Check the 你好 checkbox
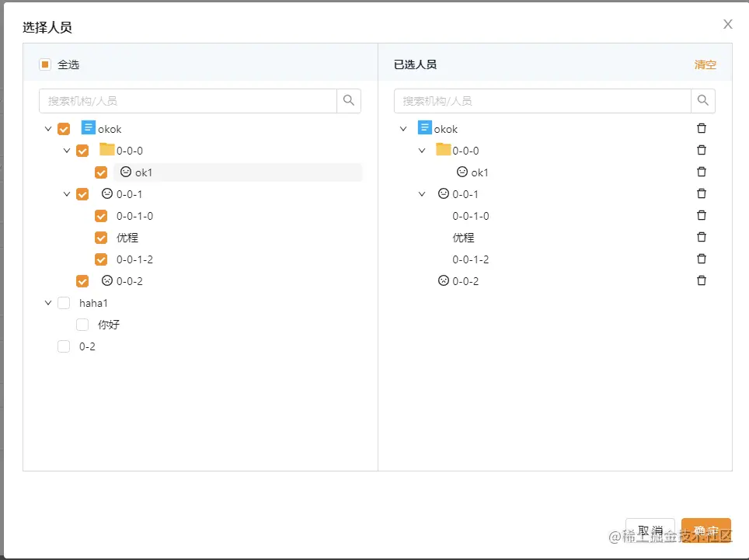The image size is (749, 560). 82,325
